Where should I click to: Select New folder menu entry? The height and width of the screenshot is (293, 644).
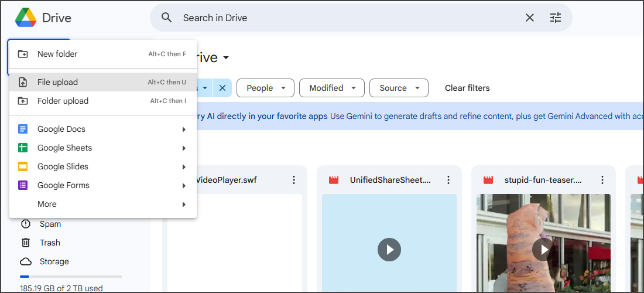57,54
